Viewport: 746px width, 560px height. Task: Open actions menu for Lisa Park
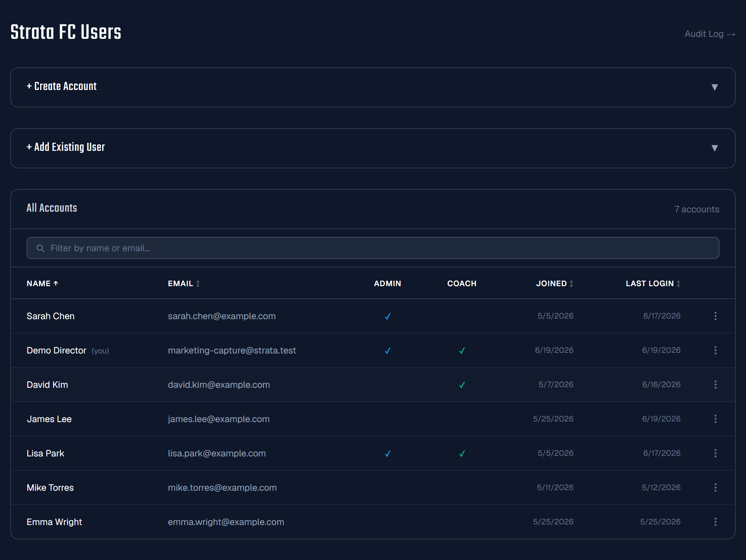click(x=715, y=453)
